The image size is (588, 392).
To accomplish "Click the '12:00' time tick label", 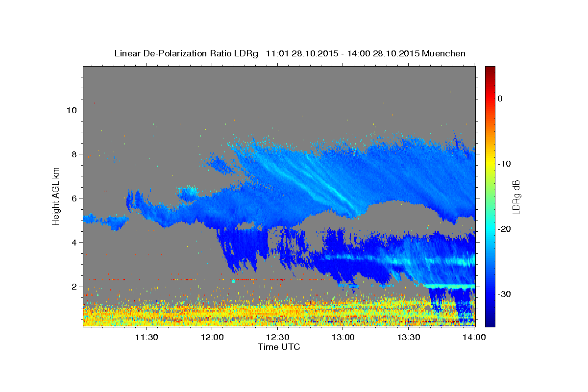I will pyautogui.click(x=213, y=337).
